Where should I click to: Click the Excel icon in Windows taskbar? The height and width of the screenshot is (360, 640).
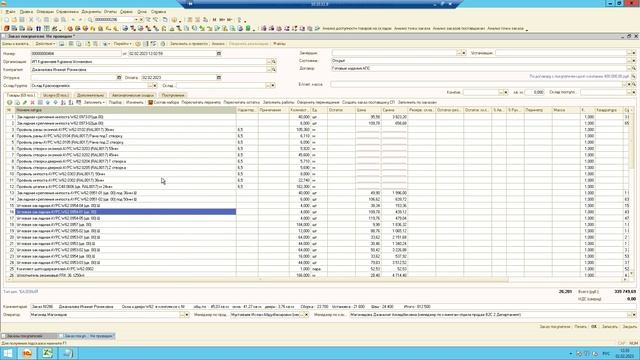(x=47, y=353)
